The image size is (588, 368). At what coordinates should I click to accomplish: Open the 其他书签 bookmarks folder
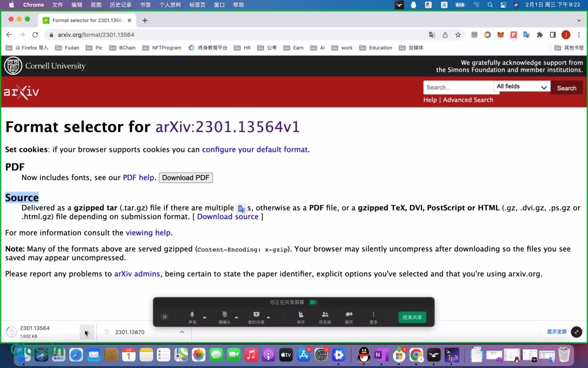[x=569, y=48]
